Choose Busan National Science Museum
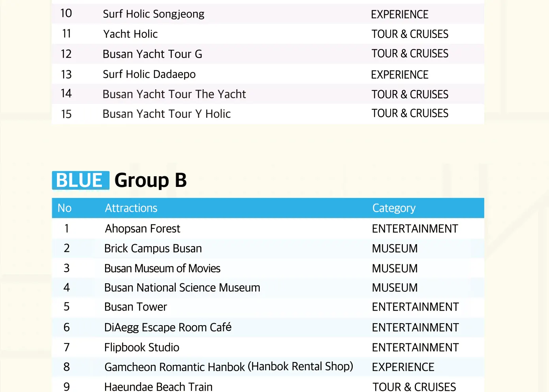Screen dimensions: 549x392 point(182,288)
